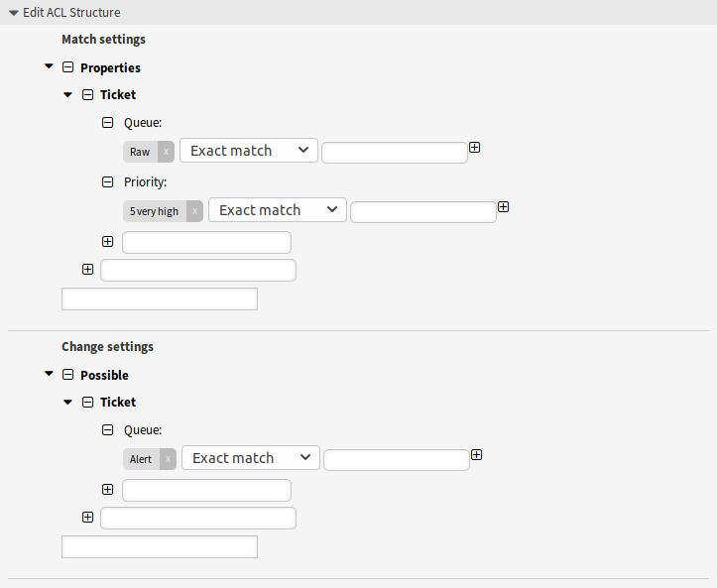
Task: Remove the Queue entry under Properties
Action: coord(107,123)
